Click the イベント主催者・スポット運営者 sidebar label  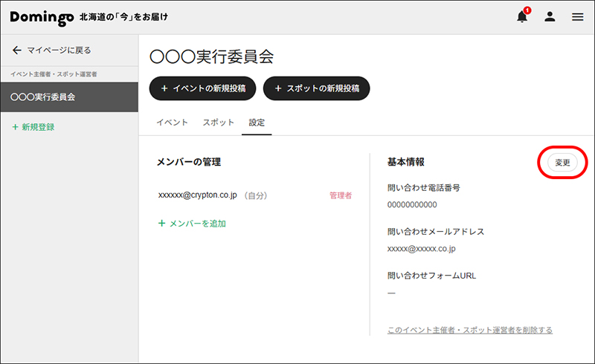(x=54, y=74)
